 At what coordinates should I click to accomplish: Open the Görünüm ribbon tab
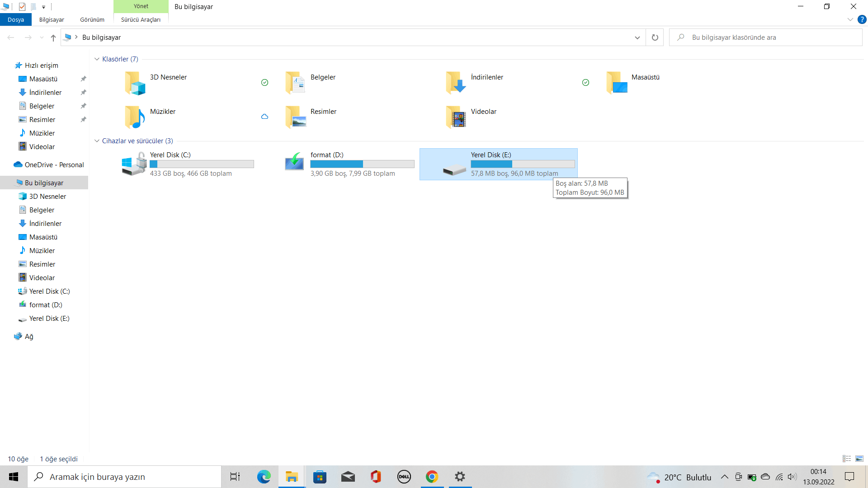pyautogui.click(x=92, y=20)
